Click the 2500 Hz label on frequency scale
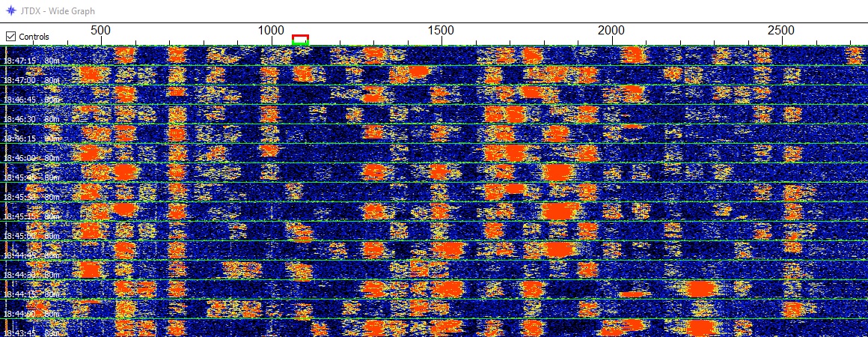Viewport: 868px width, 337px height. (x=781, y=30)
